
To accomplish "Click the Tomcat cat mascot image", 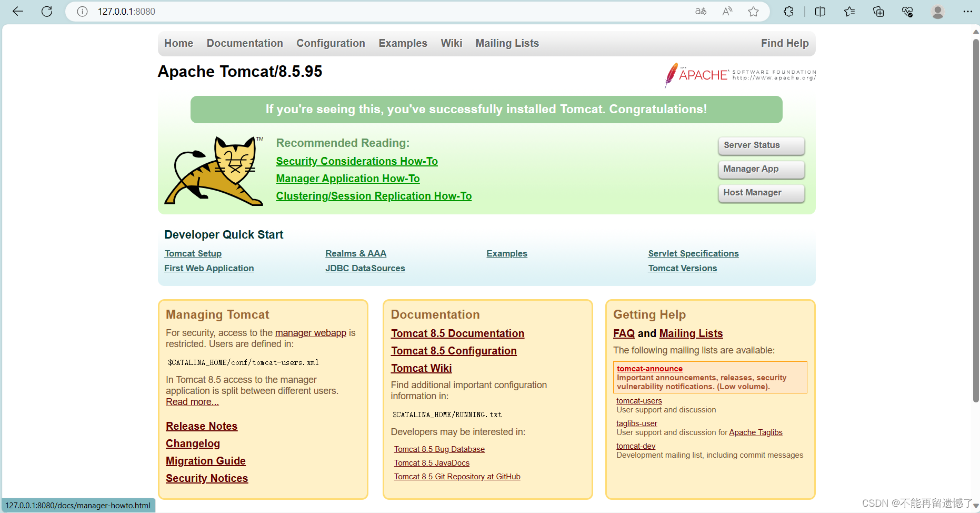I will [x=214, y=171].
